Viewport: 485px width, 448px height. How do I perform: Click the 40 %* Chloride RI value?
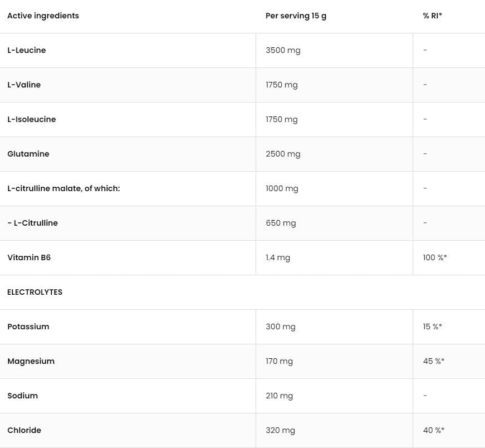[x=433, y=430]
